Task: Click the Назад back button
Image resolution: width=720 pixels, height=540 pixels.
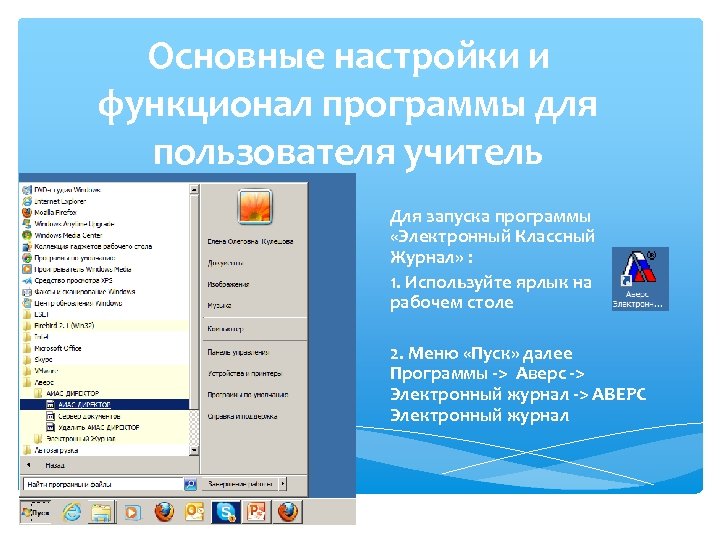Action: pos(46,465)
